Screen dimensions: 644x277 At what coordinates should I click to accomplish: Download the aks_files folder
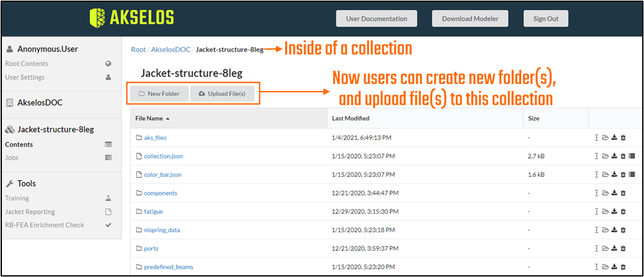614,138
